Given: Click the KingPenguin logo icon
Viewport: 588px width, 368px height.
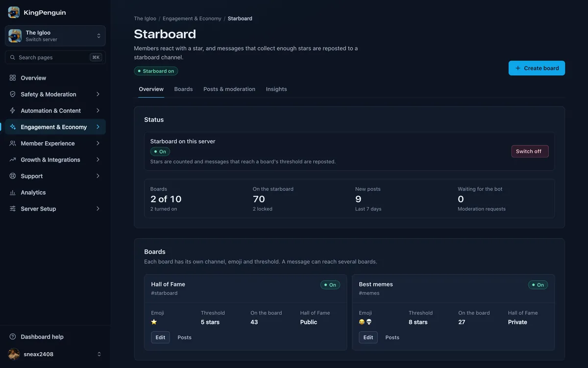Looking at the screenshot, I should (x=14, y=12).
